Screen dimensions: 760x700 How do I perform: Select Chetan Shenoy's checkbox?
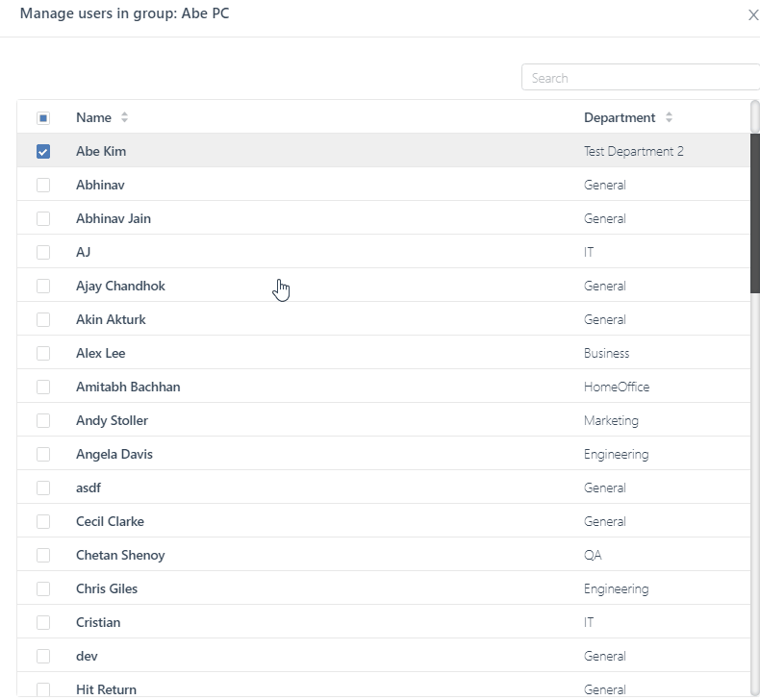pos(43,556)
